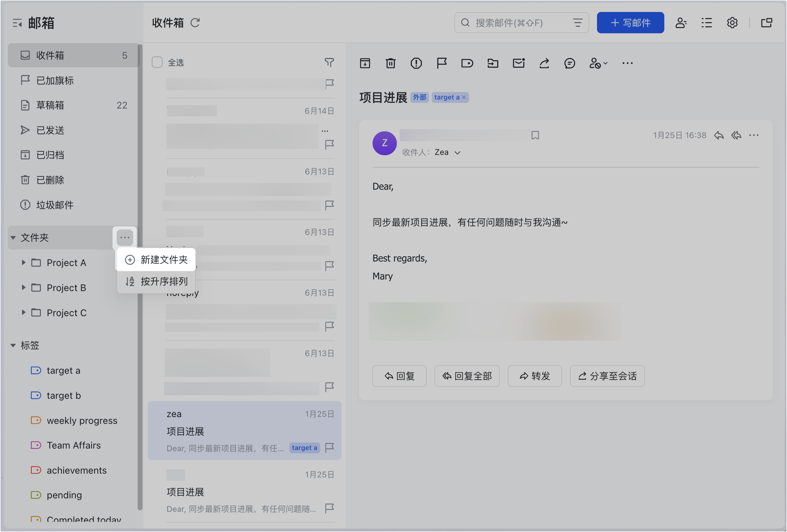This screenshot has height=532, width=787.
Task: Toggle flag on topmost list email
Action: 330,83
